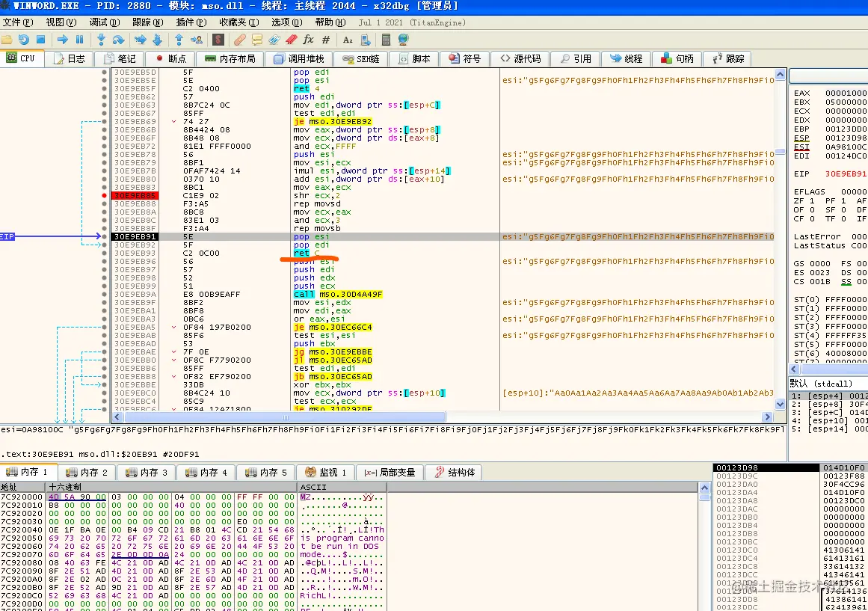Execute till return with the up arrow icon
This screenshot has width=868, height=611.
coord(179,40)
